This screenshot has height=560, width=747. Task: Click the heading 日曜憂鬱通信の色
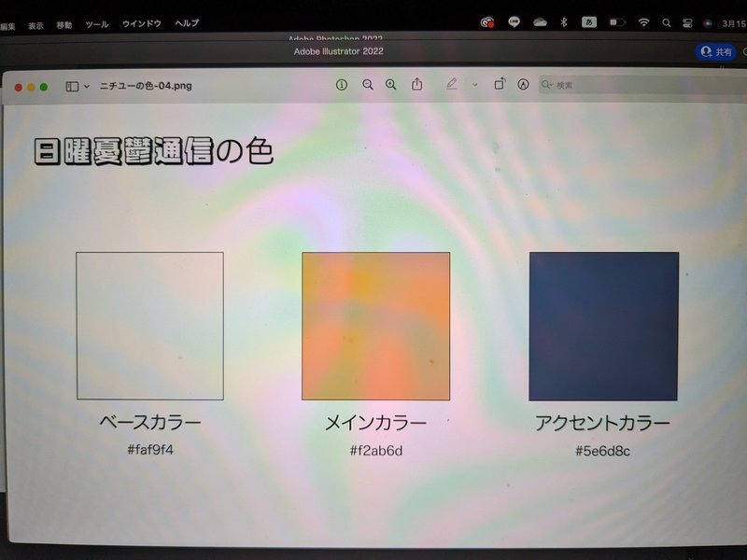point(154,151)
